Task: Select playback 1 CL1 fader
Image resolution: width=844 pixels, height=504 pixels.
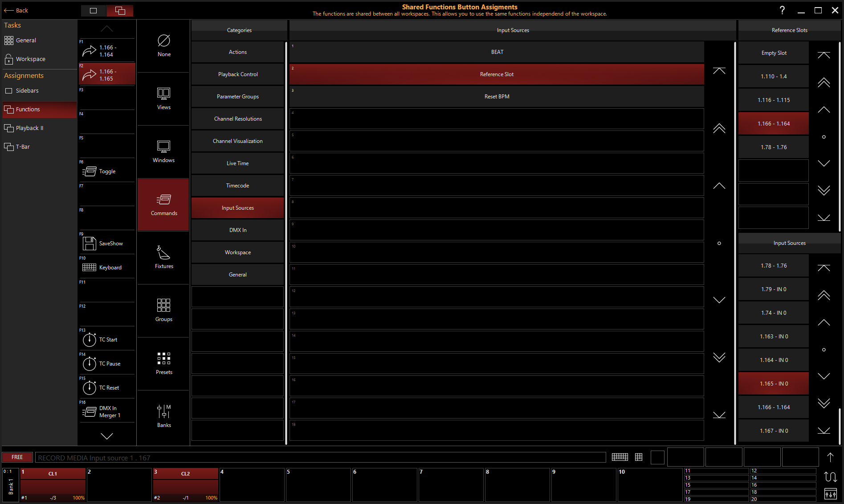Action: (53, 484)
